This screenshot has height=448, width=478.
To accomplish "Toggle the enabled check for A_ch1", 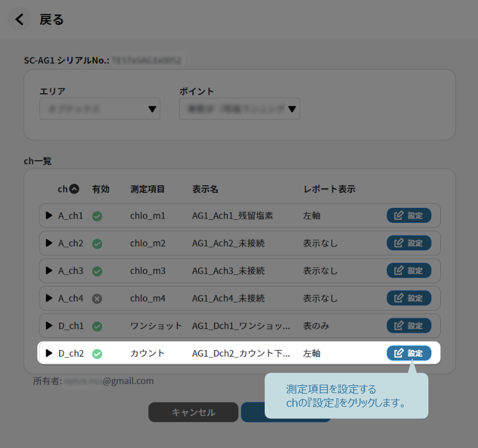I will (x=97, y=216).
